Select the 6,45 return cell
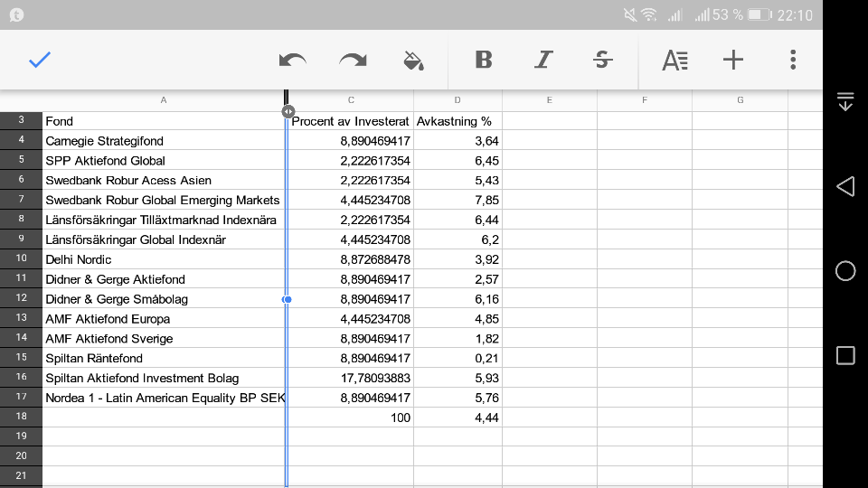The height and width of the screenshot is (488, 868). pos(458,161)
